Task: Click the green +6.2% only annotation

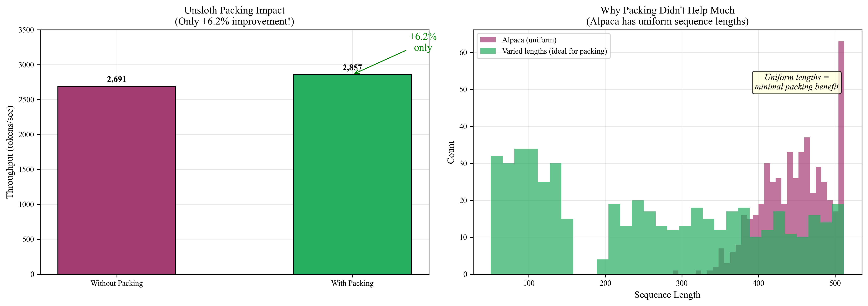Action: pos(423,42)
